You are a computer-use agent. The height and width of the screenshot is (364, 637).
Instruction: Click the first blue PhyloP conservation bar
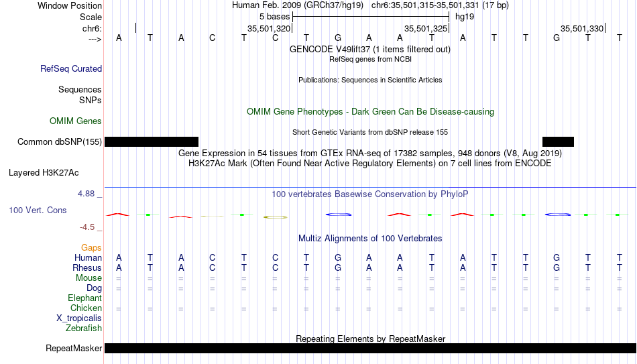point(339,215)
